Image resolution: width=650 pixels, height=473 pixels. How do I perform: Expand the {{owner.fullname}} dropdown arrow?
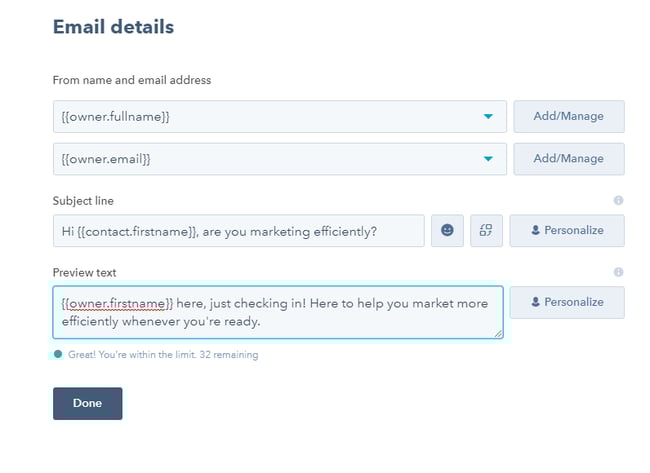click(x=488, y=117)
